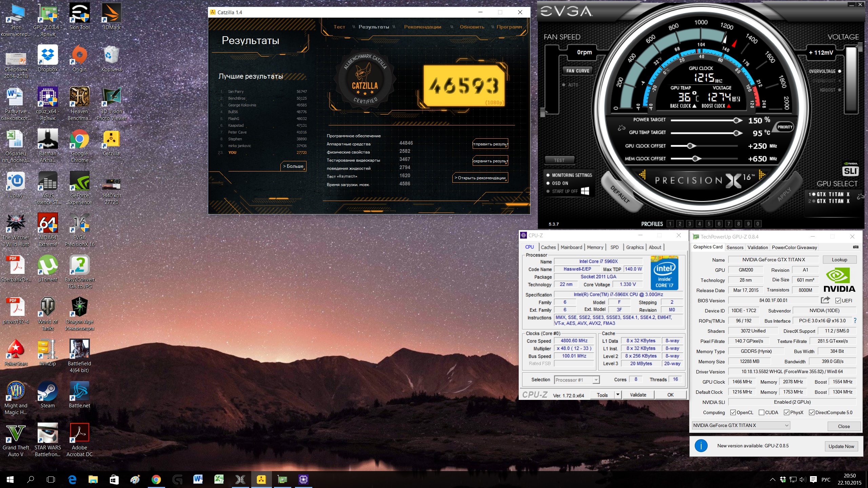Screen dimensions: 868x488
Task: Launch Catzilla from the desktop shortcut
Action: [x=112, y=142]
